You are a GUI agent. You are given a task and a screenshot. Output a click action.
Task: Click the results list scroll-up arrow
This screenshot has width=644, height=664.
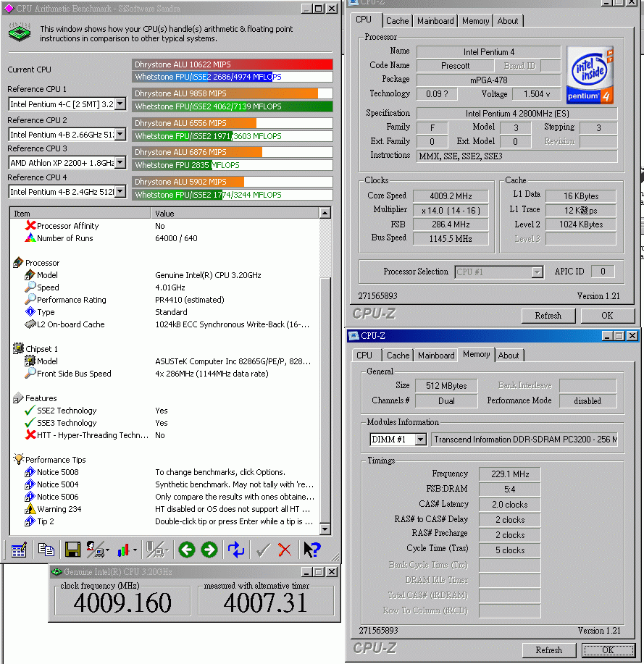coord(325,213)
